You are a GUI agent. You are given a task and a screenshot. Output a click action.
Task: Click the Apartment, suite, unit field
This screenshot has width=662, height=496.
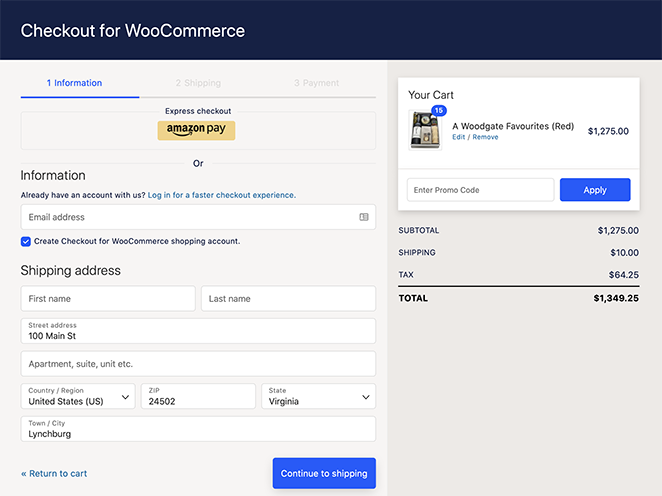[198, 364]
